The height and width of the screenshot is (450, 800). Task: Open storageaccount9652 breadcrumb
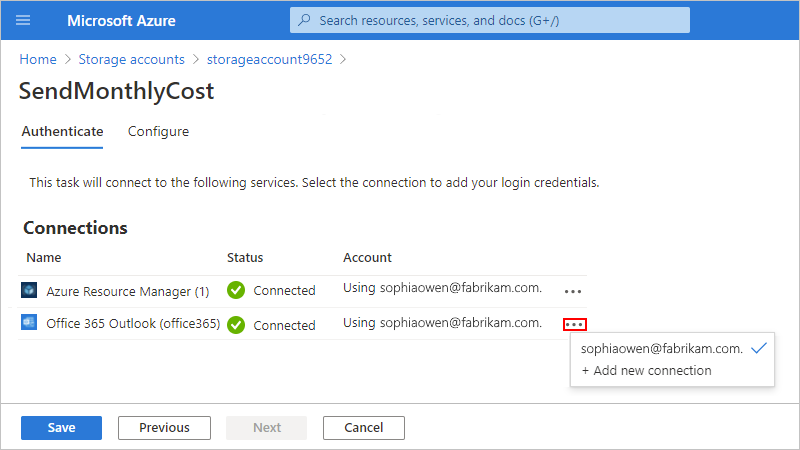click(x=269, y=59)
